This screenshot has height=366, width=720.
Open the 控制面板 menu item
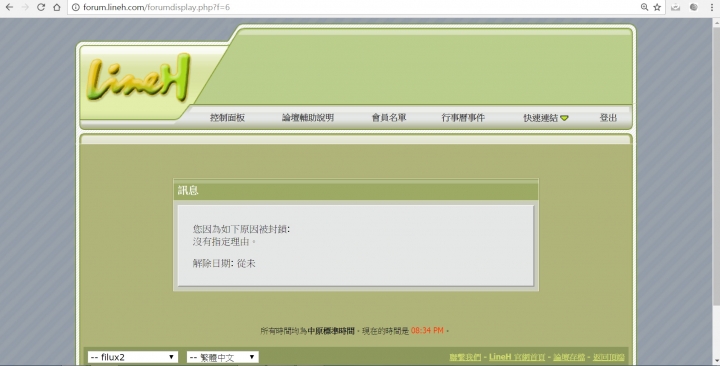coord(227,118)
